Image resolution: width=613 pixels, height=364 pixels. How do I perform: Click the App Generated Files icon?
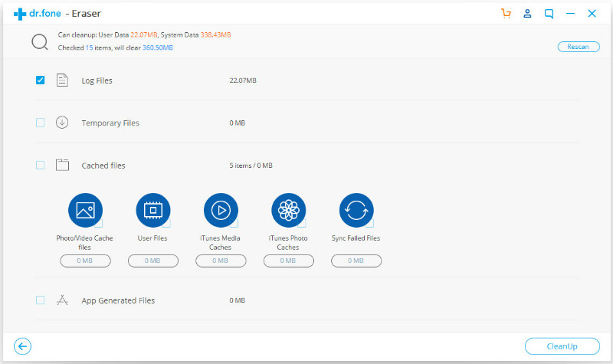[62, 300]
